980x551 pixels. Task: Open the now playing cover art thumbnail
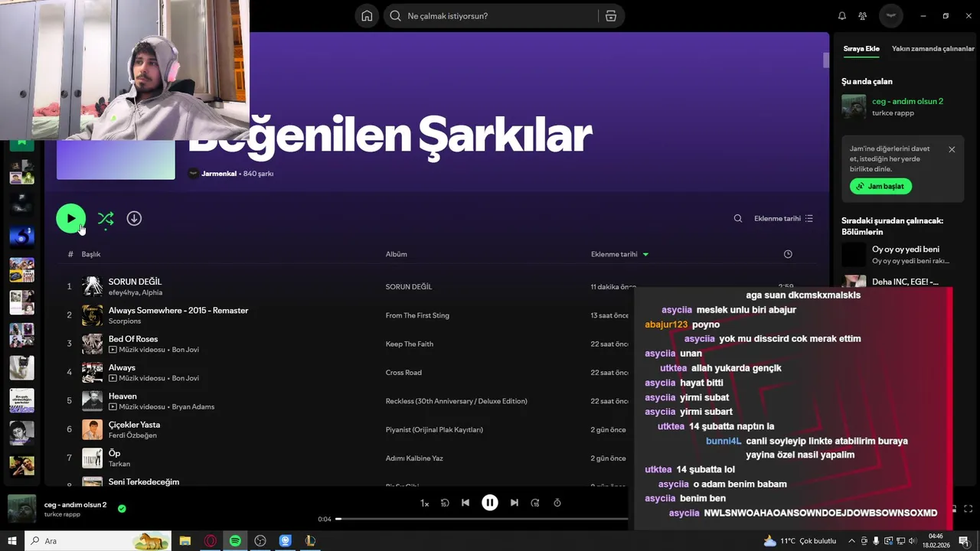coord(21,509)
